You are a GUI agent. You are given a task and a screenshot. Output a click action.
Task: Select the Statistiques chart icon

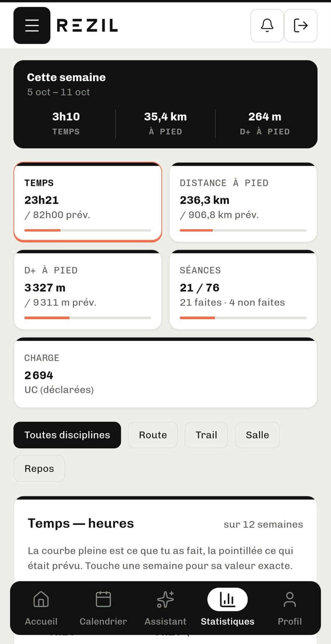point(227,599)
